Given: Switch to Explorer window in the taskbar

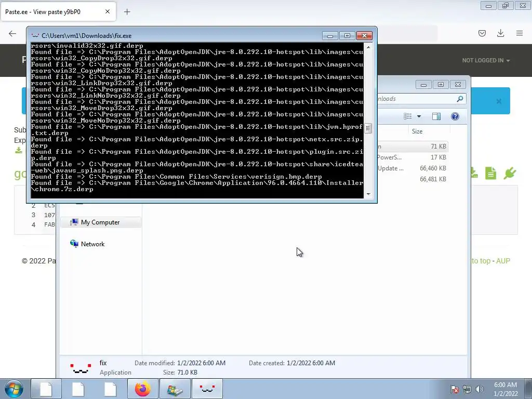Looking at the screenshot, I should 175,389.
